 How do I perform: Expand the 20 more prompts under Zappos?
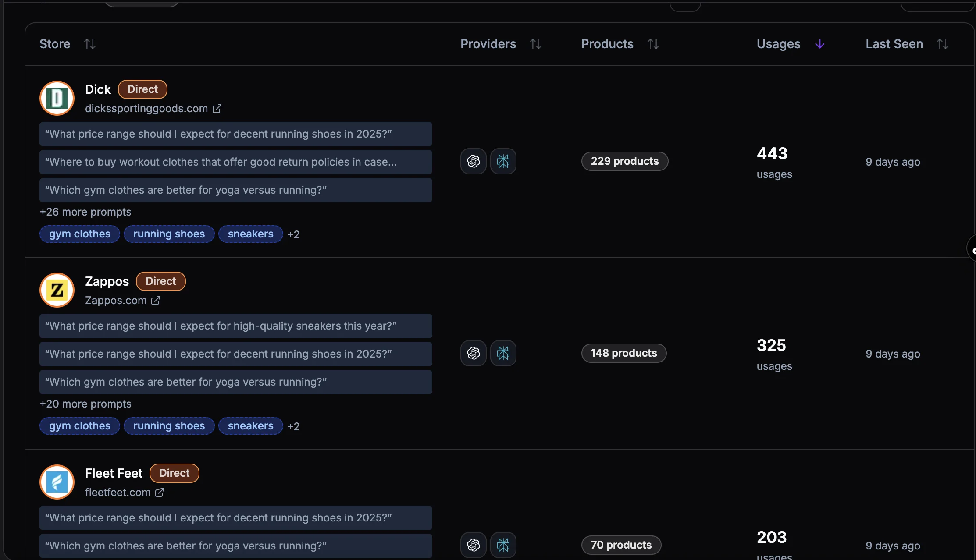pos(85,404)
